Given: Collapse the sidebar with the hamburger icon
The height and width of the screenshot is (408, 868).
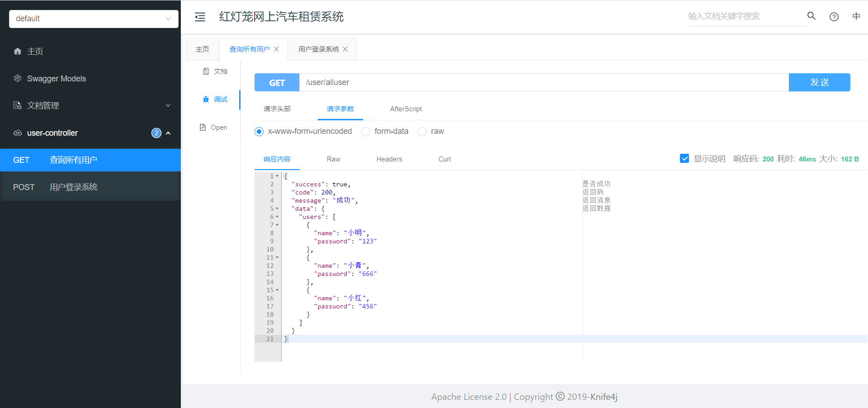Looking at the screenshot, I should [200, 17].
